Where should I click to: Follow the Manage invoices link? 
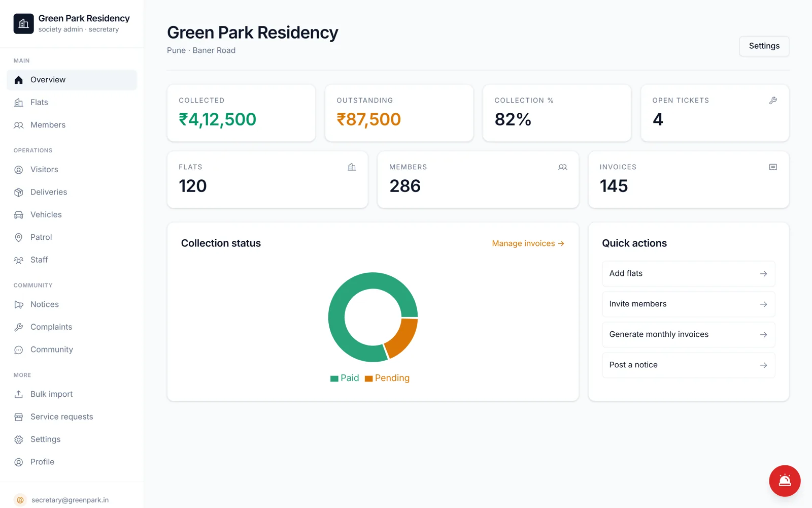pyautogui.click(x=528, y=243)
